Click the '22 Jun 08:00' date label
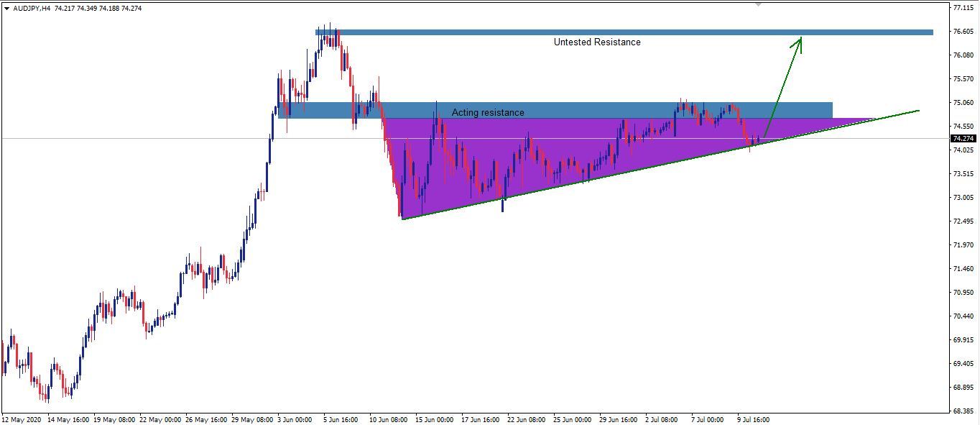Image resolution: width=980 pixels, height=425 pixels. point(528,419)
